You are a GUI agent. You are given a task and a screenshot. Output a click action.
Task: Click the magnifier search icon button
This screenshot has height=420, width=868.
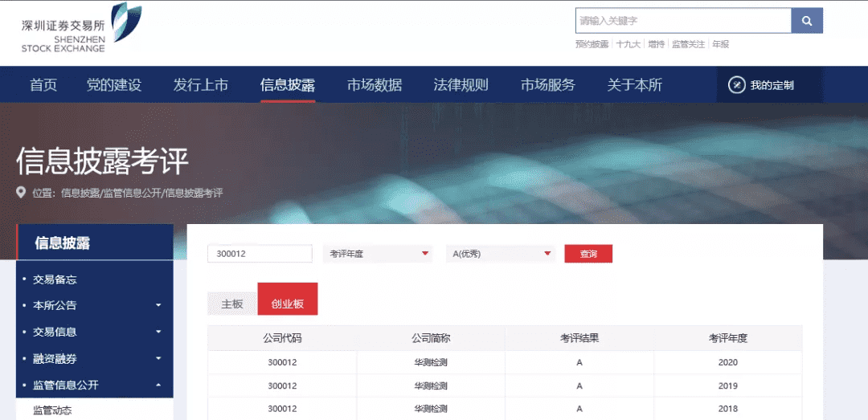pos(807,21)
